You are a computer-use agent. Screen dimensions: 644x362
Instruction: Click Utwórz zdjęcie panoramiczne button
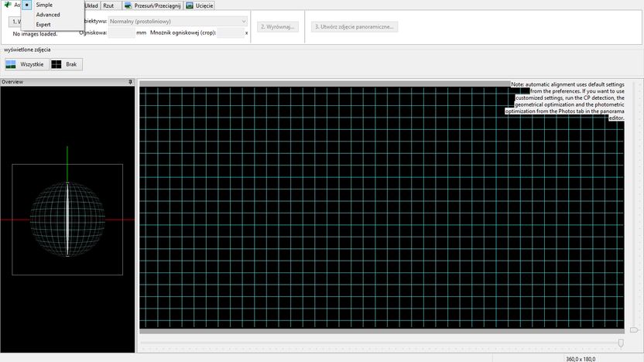click(355, 26)
